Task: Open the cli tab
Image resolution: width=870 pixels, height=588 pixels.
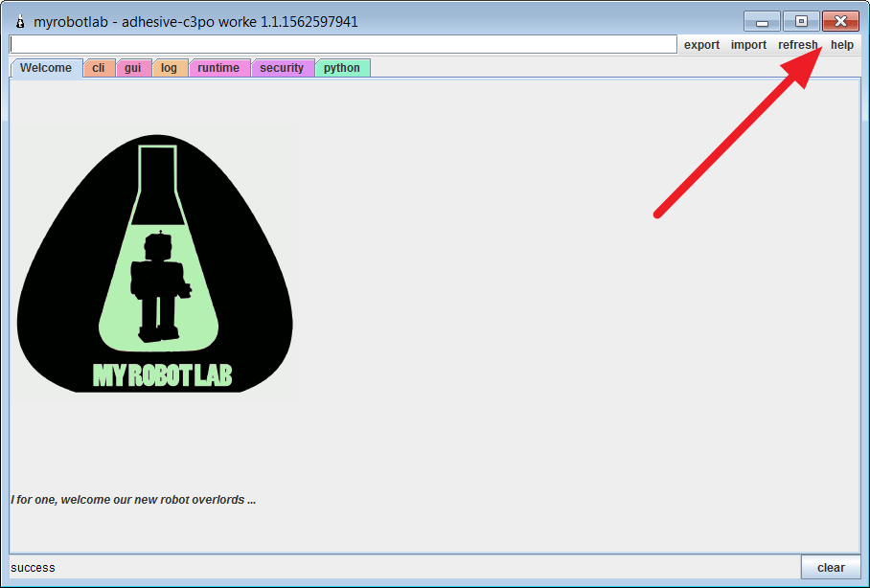Action: pyautogui.click(x=99, y=68)
